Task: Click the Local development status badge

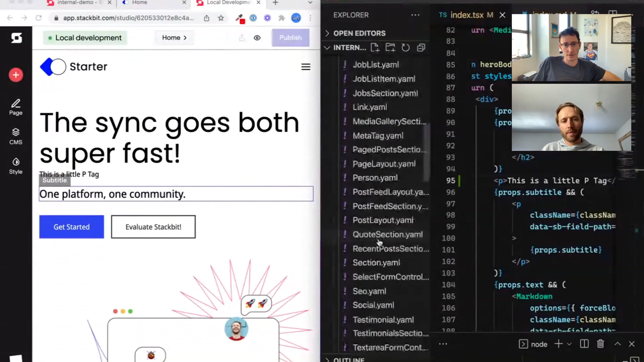Action: 85,38
